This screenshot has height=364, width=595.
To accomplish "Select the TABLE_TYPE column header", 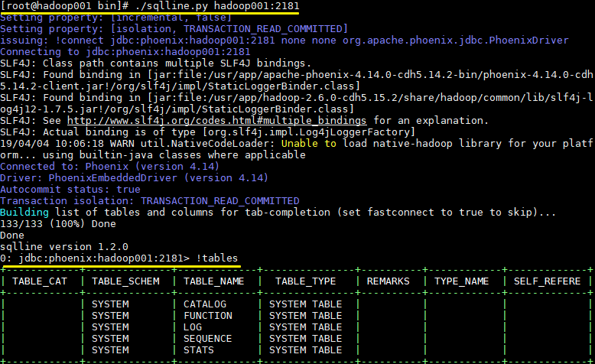I will (x=305, y=281).
